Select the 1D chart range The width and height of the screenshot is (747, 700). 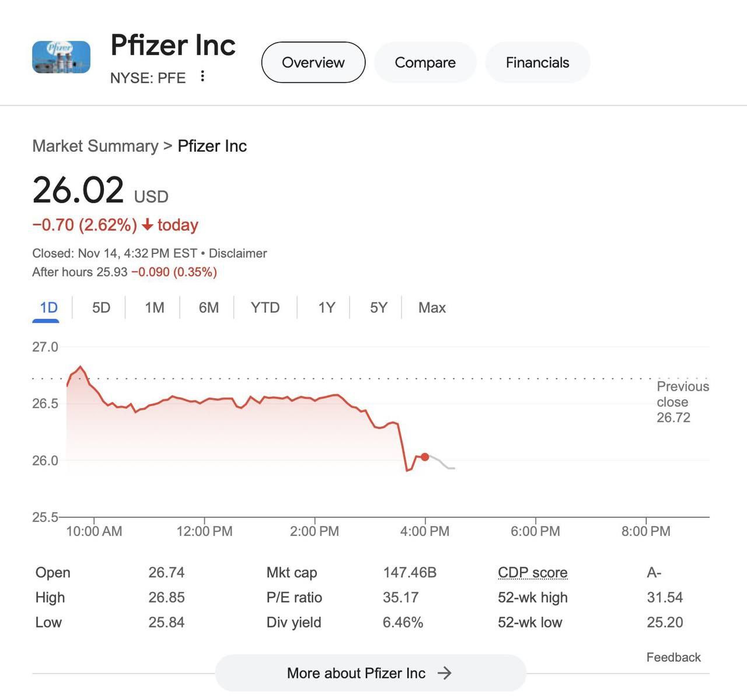point(49,308)
